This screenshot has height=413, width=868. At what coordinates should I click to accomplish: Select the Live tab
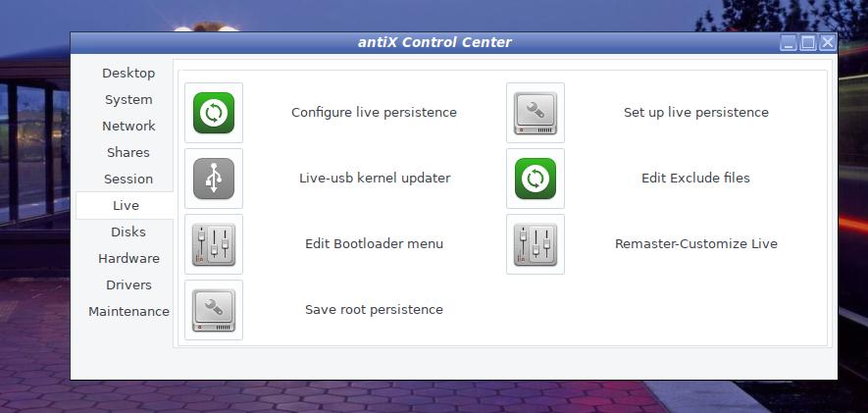pyautogui.click(x=126, y=206)
